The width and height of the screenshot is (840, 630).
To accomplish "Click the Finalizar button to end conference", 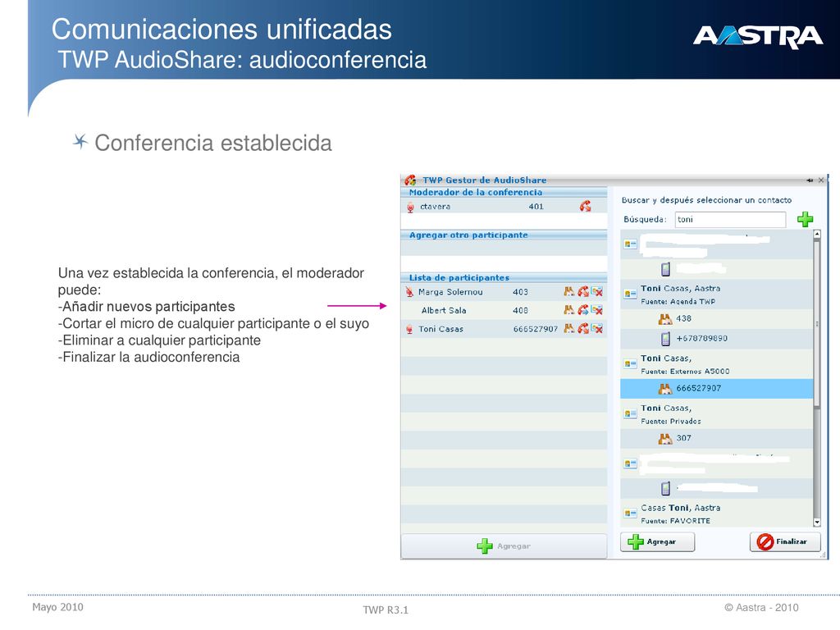I will [785, 541].
